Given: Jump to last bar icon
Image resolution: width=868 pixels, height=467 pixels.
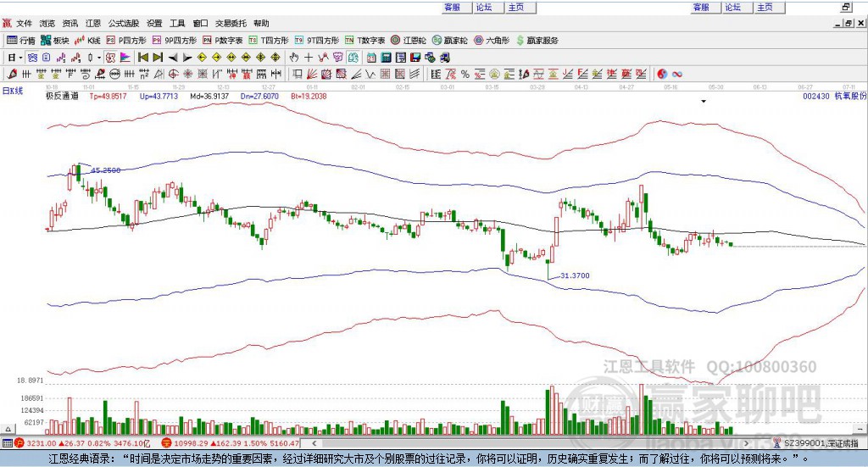Looking at the screenshot, I should pyautogui.click(x=158, y=58).
